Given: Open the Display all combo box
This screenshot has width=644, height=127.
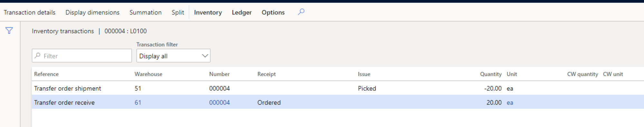Looking at the screenshot, I should (x=173, y=56).
